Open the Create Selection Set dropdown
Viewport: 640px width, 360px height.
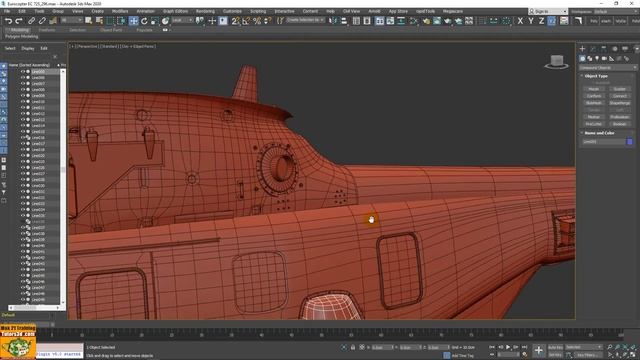click(x=305, y=20)
